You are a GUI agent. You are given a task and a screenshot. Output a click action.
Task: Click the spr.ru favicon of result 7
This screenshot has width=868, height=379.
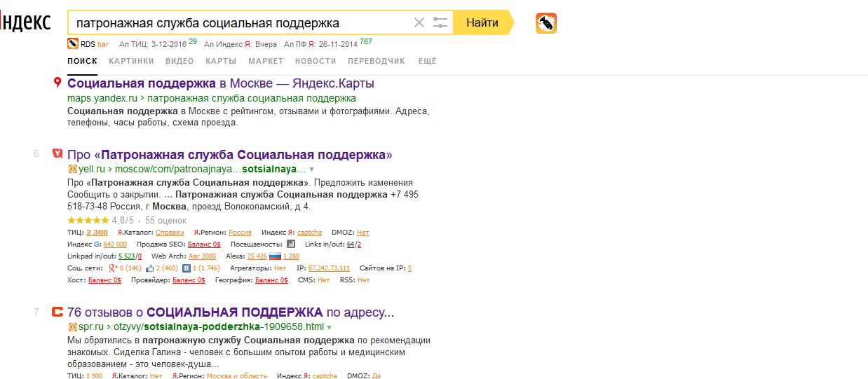57,312
